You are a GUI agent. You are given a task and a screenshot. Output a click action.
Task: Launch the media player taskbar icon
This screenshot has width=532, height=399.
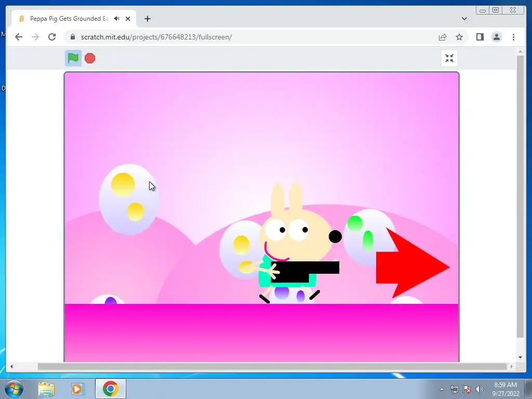tap(78, 389)
